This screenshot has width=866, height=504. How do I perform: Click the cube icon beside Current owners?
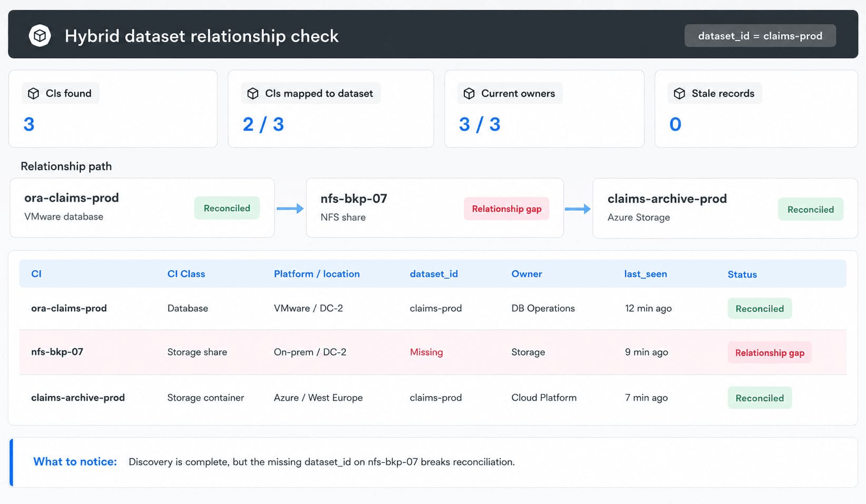(x=469, y=93)
